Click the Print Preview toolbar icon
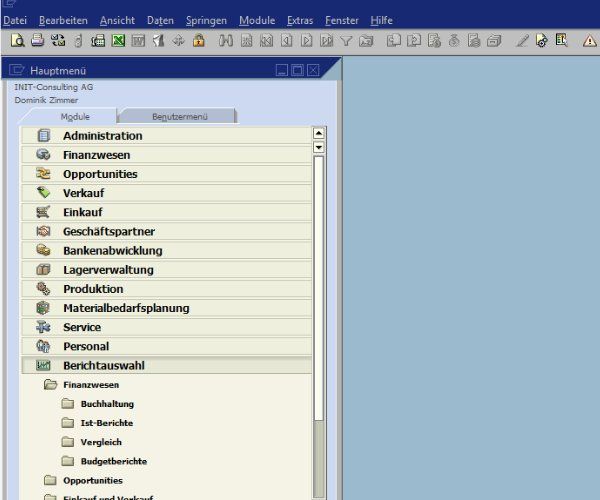Screen dimensions: 600x500 18,40
